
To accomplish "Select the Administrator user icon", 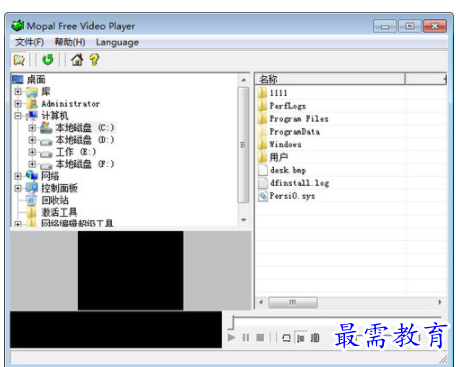I will pos(32,104).
